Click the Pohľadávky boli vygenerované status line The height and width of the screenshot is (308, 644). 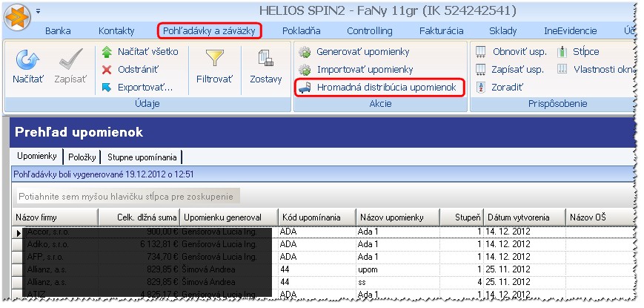104,174
